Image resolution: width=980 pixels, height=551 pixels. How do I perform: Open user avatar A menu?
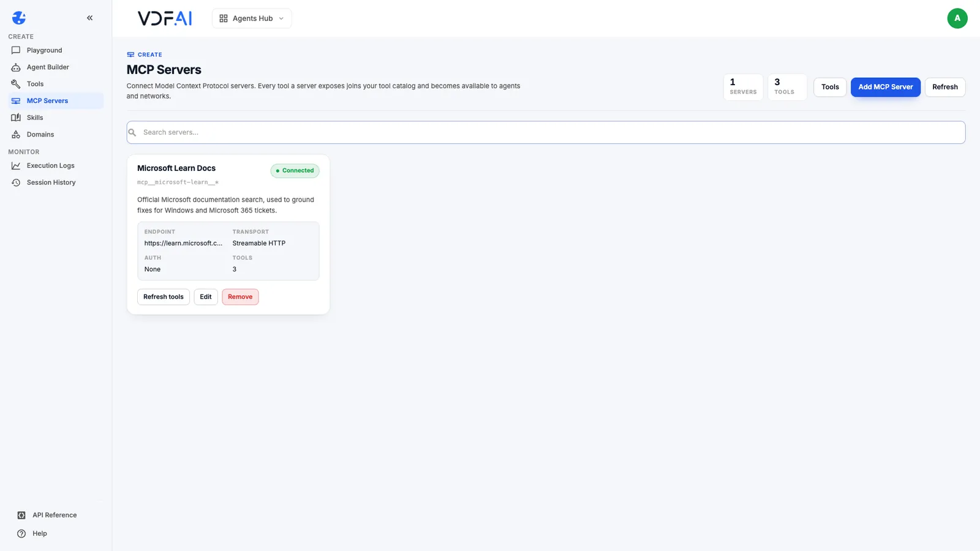tap(957, 18)
